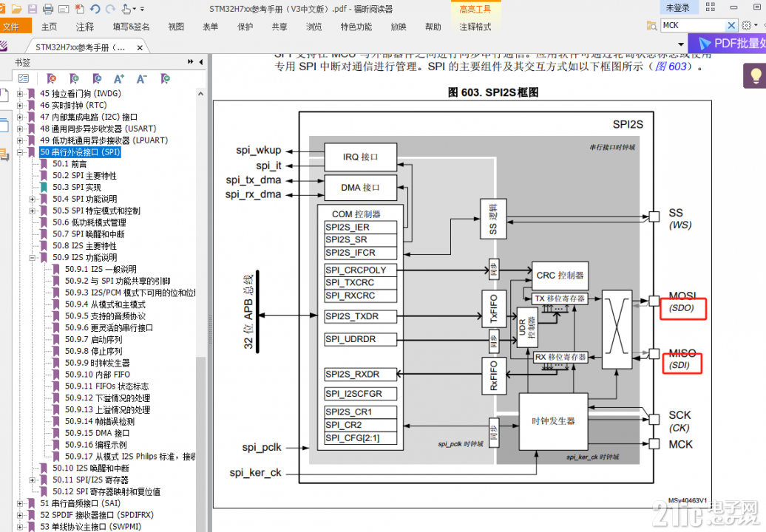This screenshot has width=766, height=532.
Task: Save the document with the floppy icon
Action: click(33, 9)
